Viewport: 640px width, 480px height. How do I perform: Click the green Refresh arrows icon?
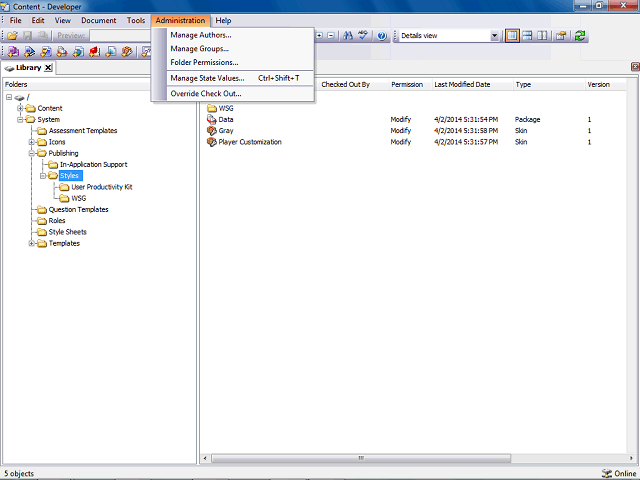pyautogui.click(x=580, y=36)
